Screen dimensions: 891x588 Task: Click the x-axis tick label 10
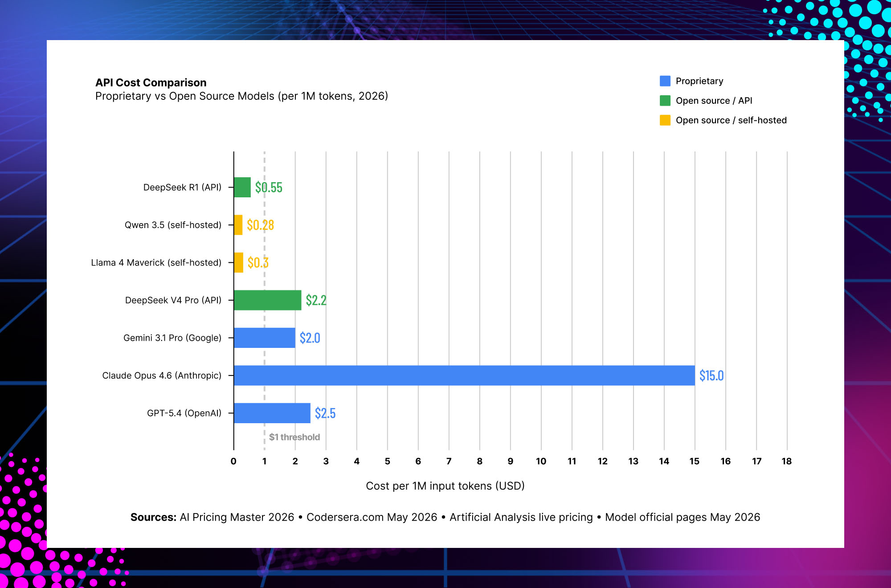[x=541, y=461]
